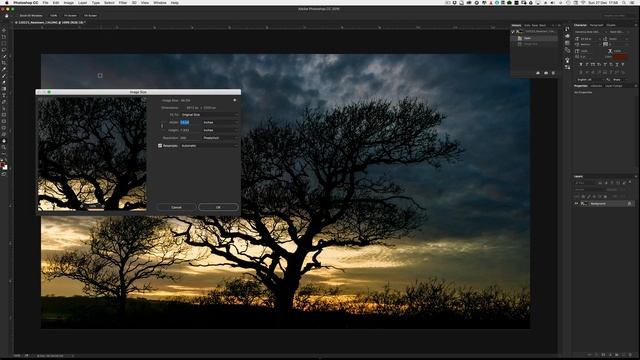Click the Background layer lock icon
Image resolution: width=640 pixels, height=360 pixels.
click(x=629, y=203)
